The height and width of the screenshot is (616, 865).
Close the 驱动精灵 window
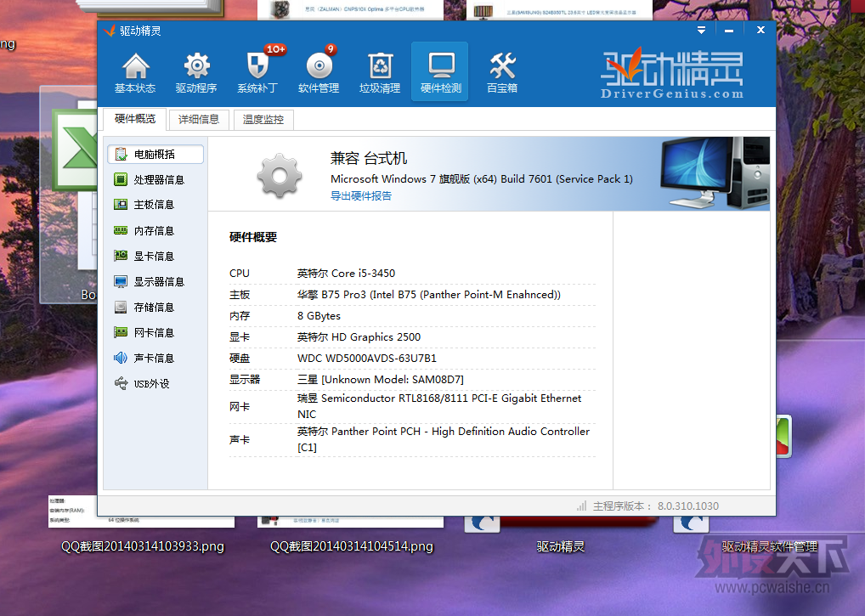[760, 31]
